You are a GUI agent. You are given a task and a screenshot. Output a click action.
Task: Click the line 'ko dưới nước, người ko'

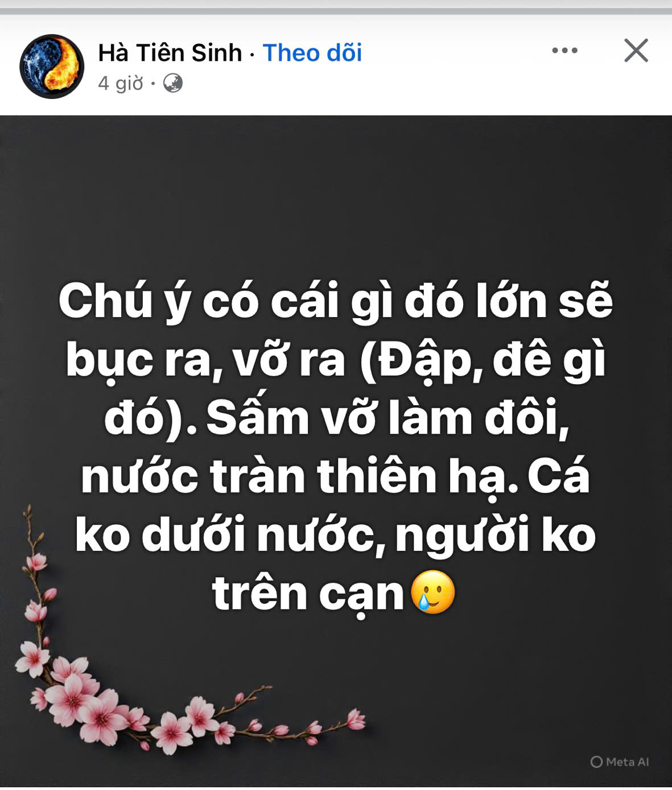[x=335, y=535]
